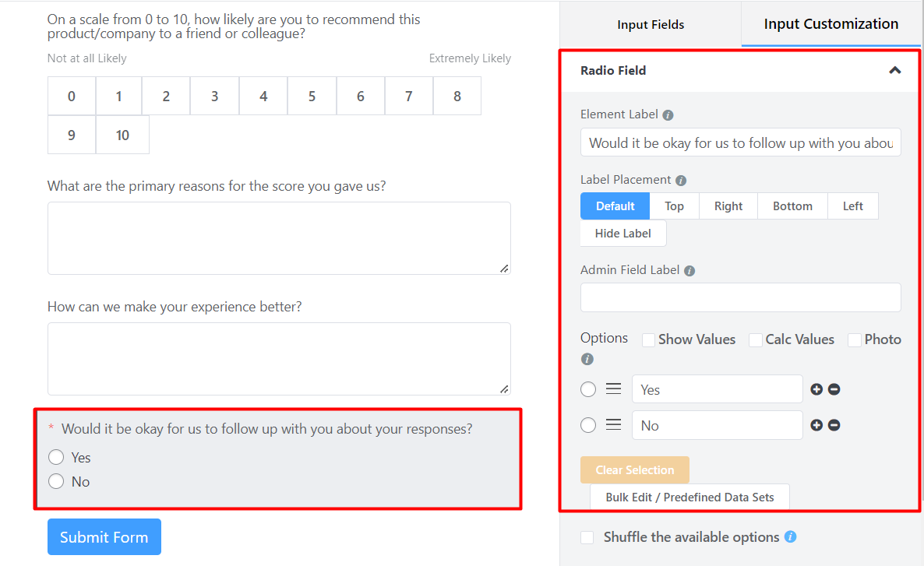The width and height of the screenshot is (924, 566).
Task: Select the Yes radio button in the form preview
Action: (55, 457)
